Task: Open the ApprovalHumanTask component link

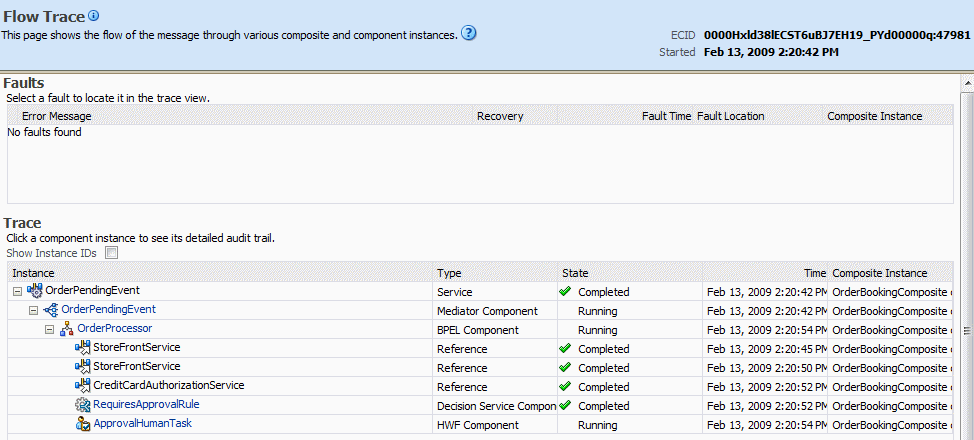Action: coord(142,423)
